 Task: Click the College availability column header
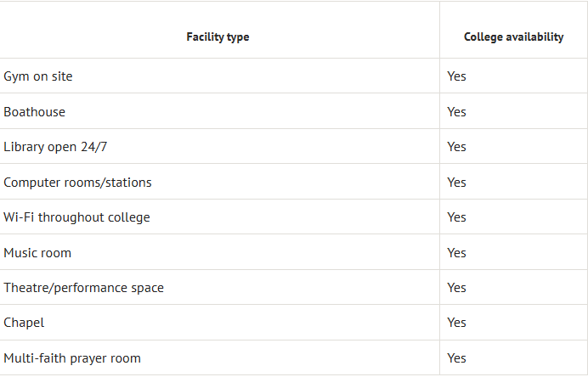tap(513, 37)
